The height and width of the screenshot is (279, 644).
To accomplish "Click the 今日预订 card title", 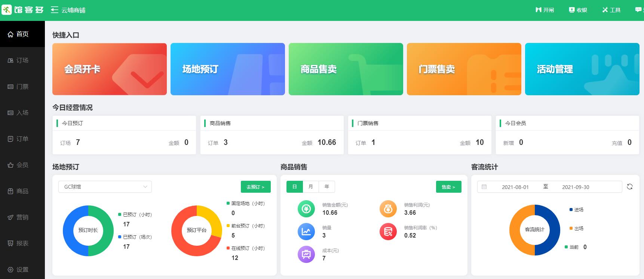I will pyautogui.click(x=73, y=123).
